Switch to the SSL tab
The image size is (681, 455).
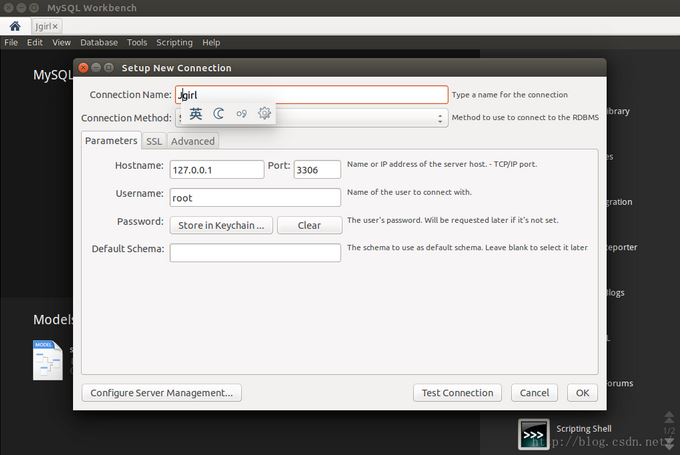[154, 141]
